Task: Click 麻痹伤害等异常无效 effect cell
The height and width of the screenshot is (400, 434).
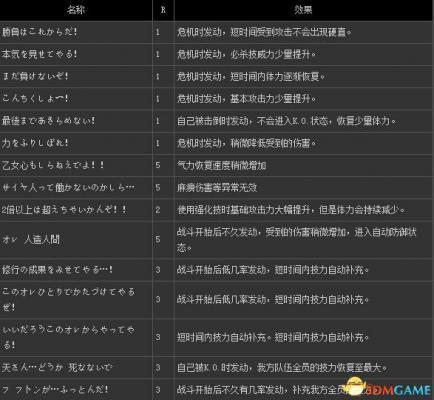Action: 303,188
